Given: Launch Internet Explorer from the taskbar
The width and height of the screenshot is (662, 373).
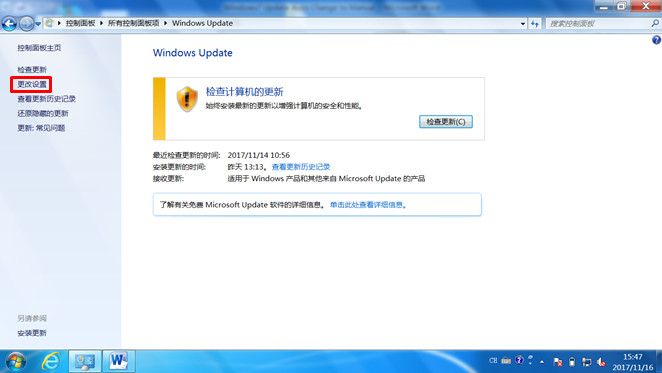Looking at the screenshot, I should pyautogui.click(x=51, y=362).
